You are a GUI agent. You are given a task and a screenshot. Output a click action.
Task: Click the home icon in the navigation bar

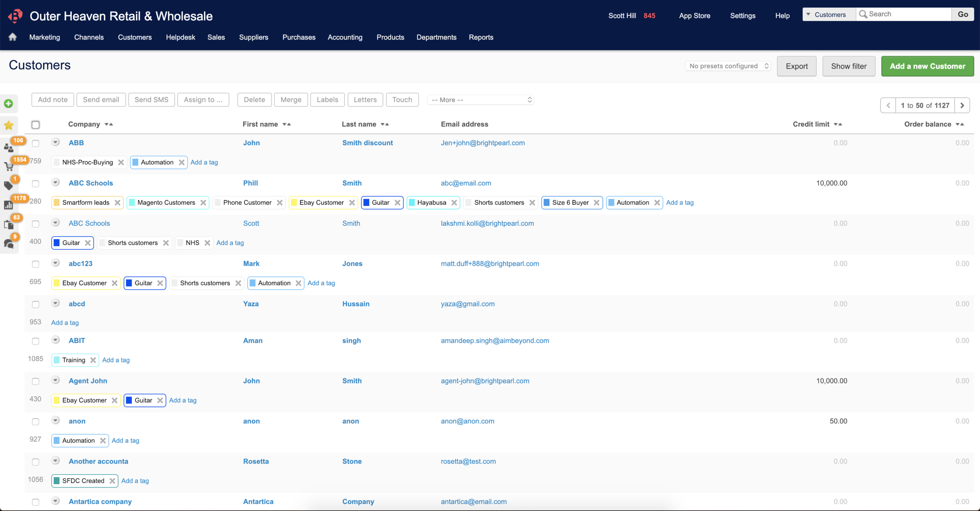13,36
